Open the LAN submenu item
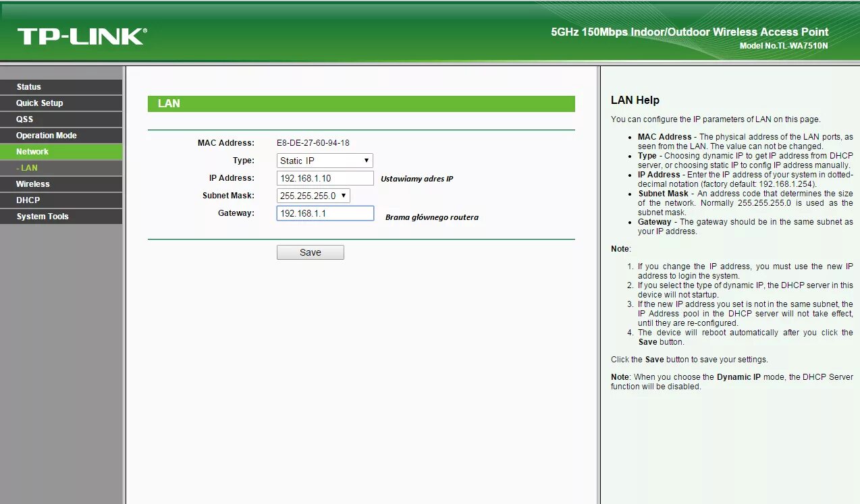 pos(61,168)
